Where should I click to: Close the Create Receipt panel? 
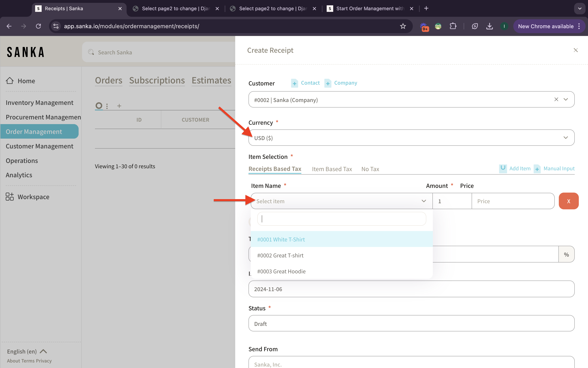click(576, 50)
